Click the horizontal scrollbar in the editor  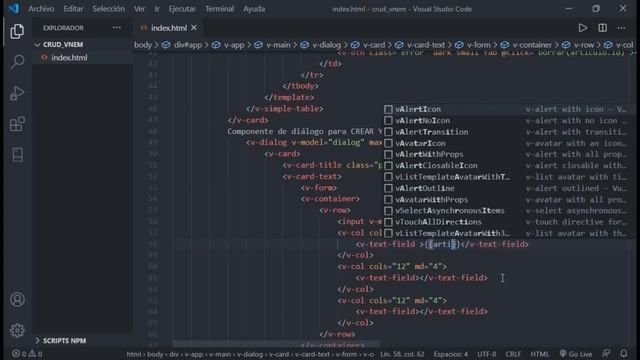coord(276,344)
